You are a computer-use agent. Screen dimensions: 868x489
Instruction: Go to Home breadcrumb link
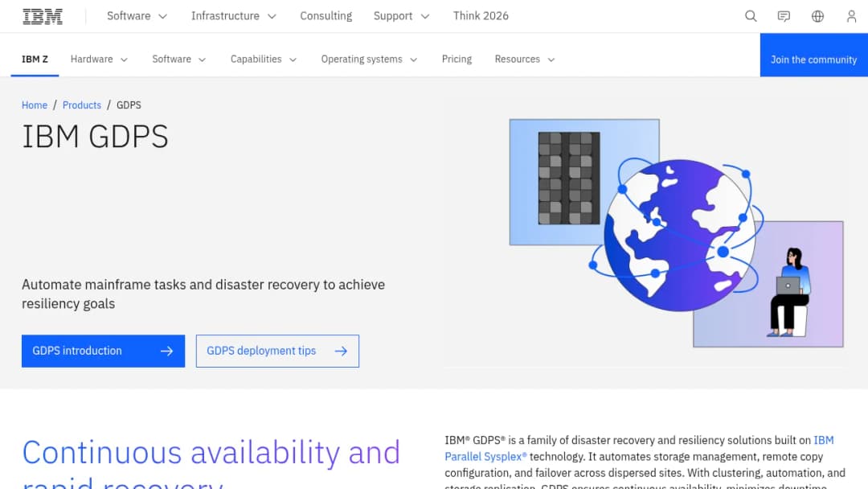35,105
